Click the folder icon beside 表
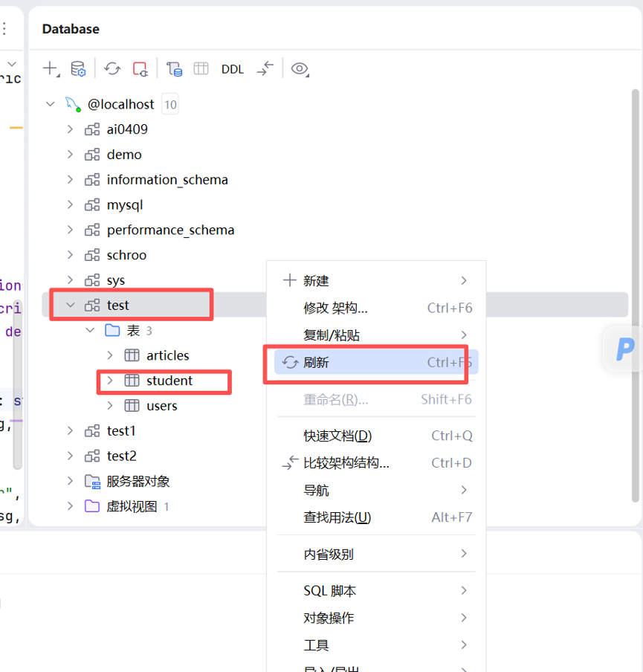This screenshot has width=643, height=672. point(112,331)
